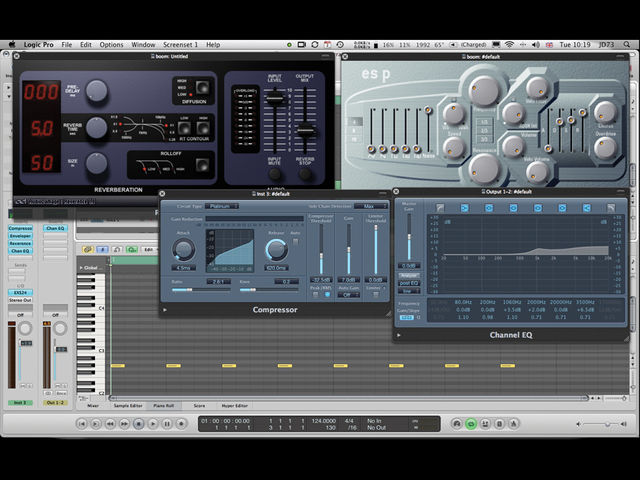
Task: Open the File menu
Action: coord(67,44)
